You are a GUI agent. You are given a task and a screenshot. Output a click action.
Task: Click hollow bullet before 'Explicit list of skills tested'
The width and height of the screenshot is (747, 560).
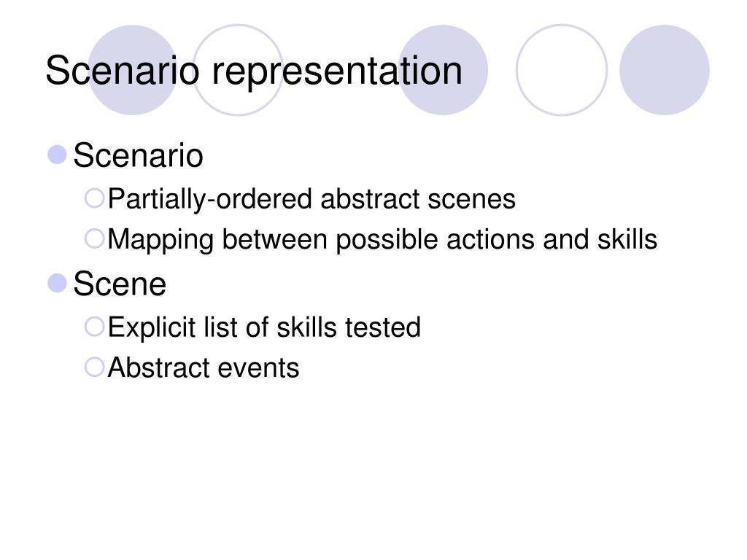pos(94,327)
